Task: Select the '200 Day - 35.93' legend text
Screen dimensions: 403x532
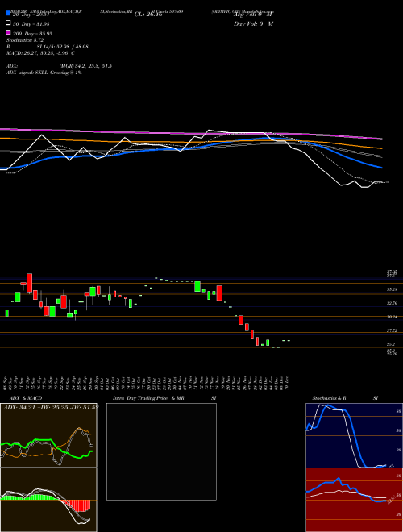Action: pos(32,34)
